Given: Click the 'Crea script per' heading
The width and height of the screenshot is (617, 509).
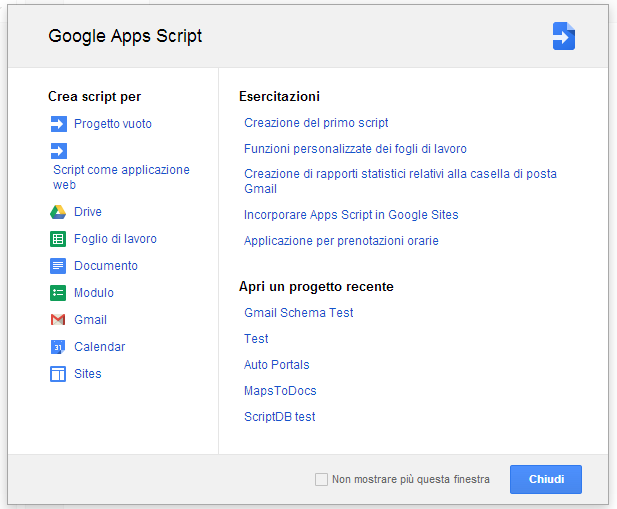Looking at the screenshot, I should click(x=94, y=97).
